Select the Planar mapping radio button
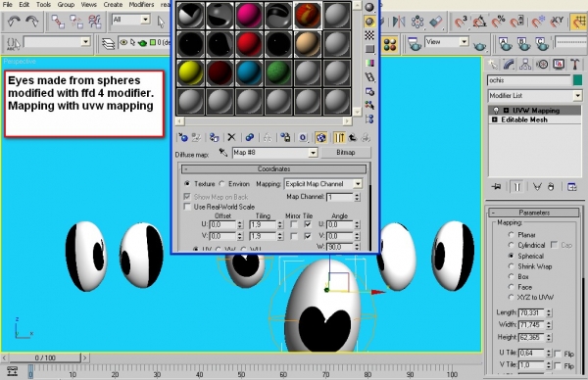 [x=511, y=235]
